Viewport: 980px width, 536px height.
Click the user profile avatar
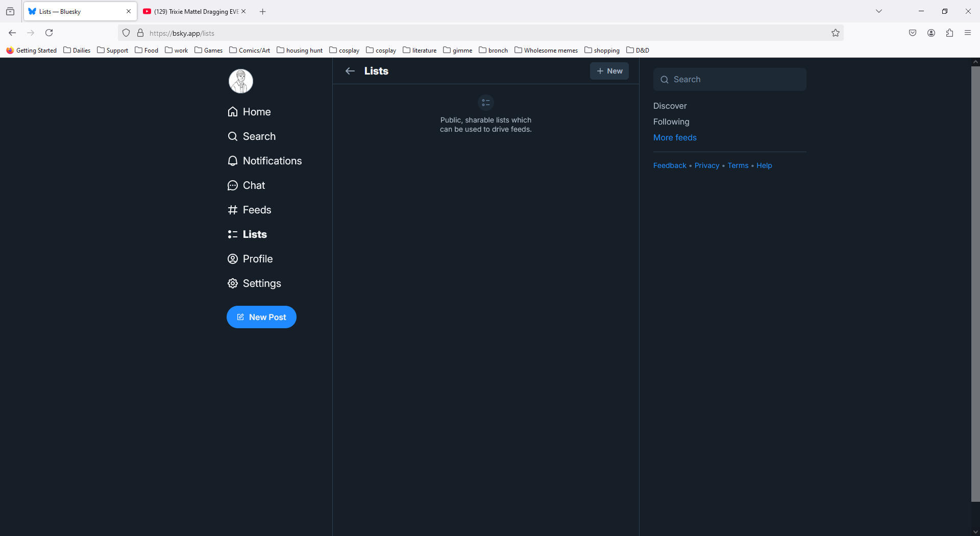[x=240, y=81]
